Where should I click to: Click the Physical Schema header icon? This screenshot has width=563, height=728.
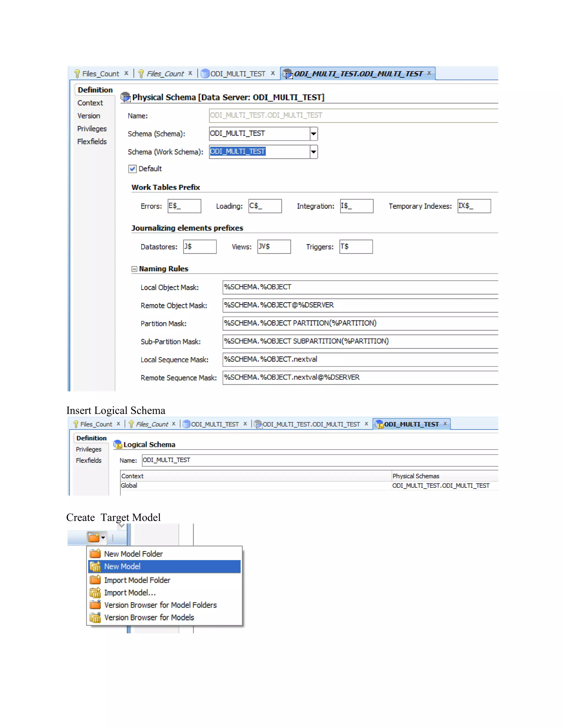[125, 97]
